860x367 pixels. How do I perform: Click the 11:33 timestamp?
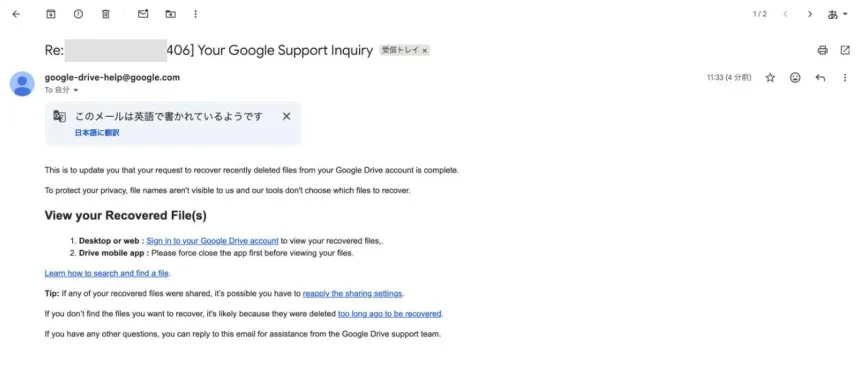[x=729, y=78]
